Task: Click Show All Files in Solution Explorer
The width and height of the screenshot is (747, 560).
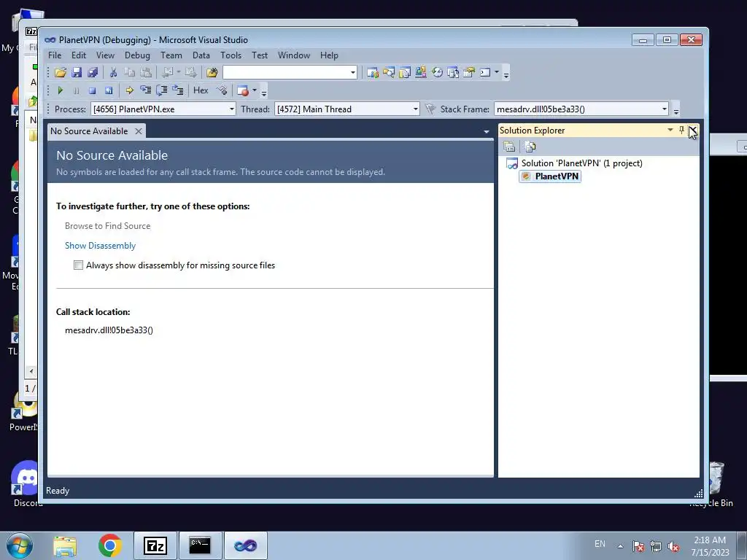Action: [x=530, y=147]
